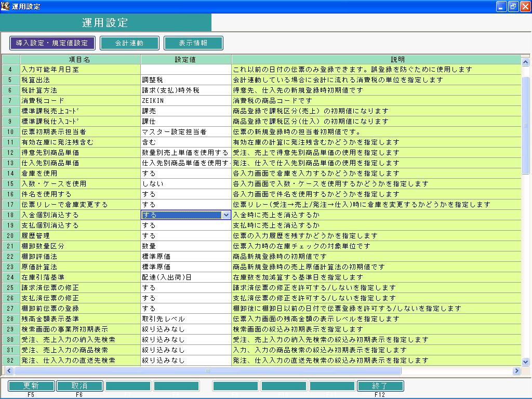Click the 更新 (F5) button
Image resolution: width=532 pixels, height=399 pixels.
tap(31, 386)
